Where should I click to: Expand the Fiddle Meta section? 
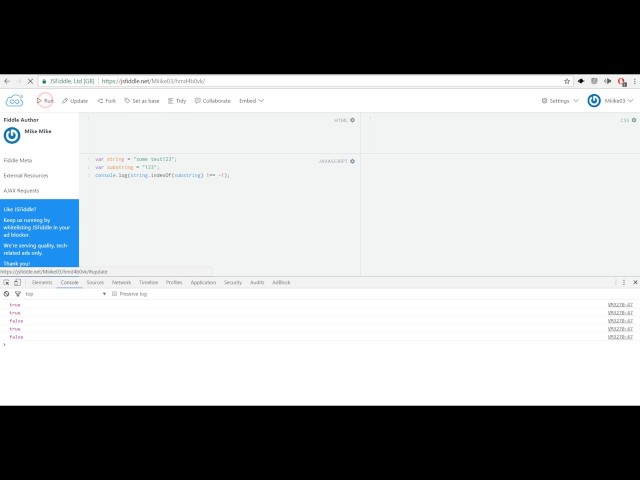pyautogui.click(x=18, y=160)
